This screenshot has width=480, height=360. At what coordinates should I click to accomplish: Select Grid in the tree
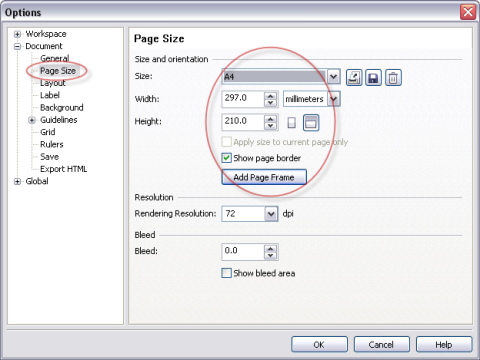coord(47,132)
